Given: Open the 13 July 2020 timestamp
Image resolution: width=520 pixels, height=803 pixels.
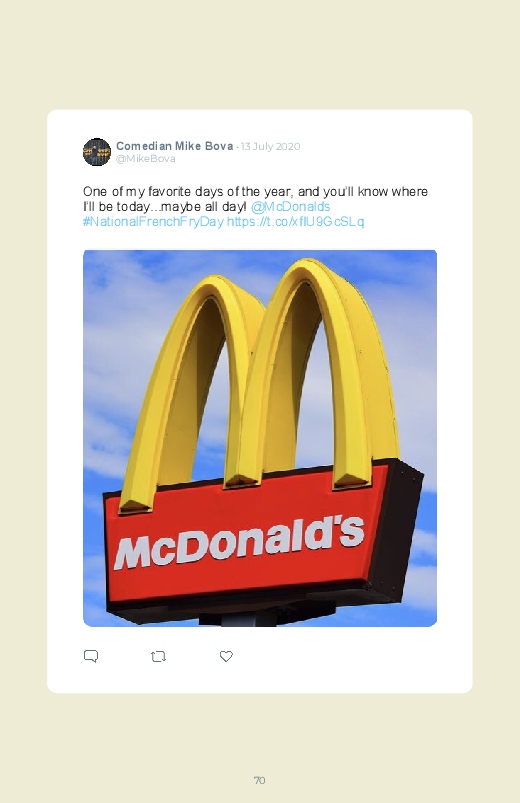Looking at the screenshot, I should (x=271, y=146).
